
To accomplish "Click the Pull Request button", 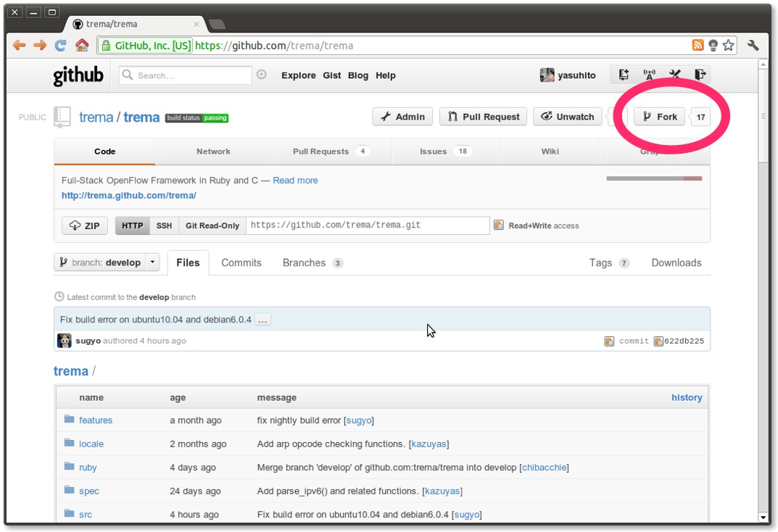I will [484, 117].
